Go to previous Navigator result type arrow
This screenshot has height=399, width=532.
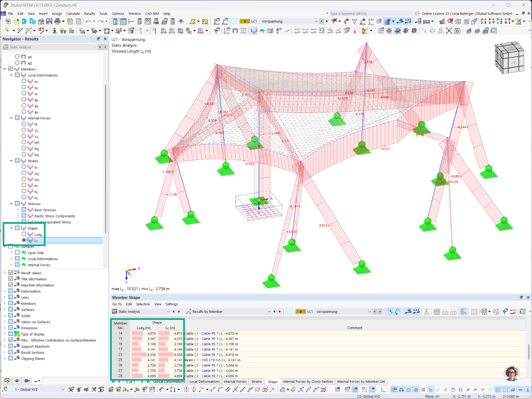[100, 47]
